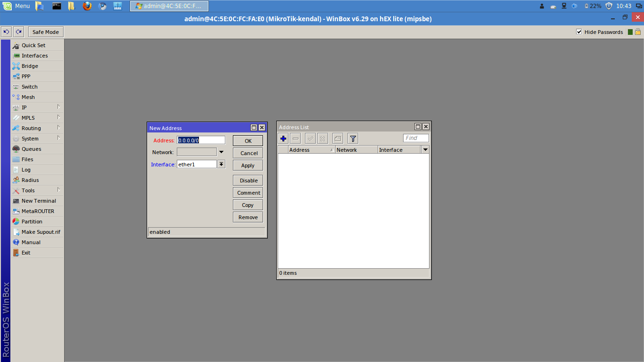Click Make Supout.rif

[37, 232]
